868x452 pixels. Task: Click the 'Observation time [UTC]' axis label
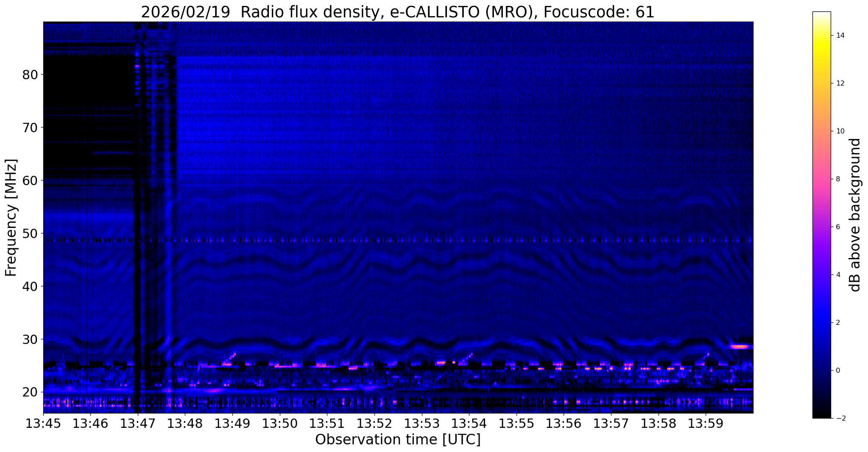coord(398,439)
